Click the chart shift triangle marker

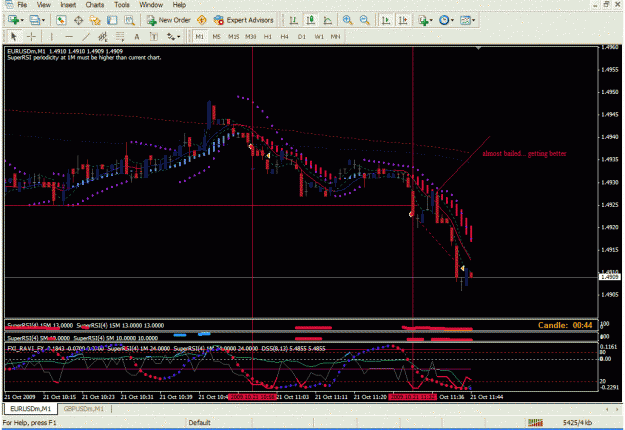tap(478, 48)
